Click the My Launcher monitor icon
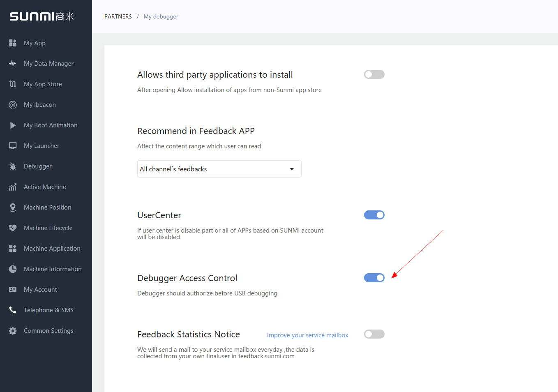Image resolution: width=558 pixels, height=392 pixels. coord(13,146)
